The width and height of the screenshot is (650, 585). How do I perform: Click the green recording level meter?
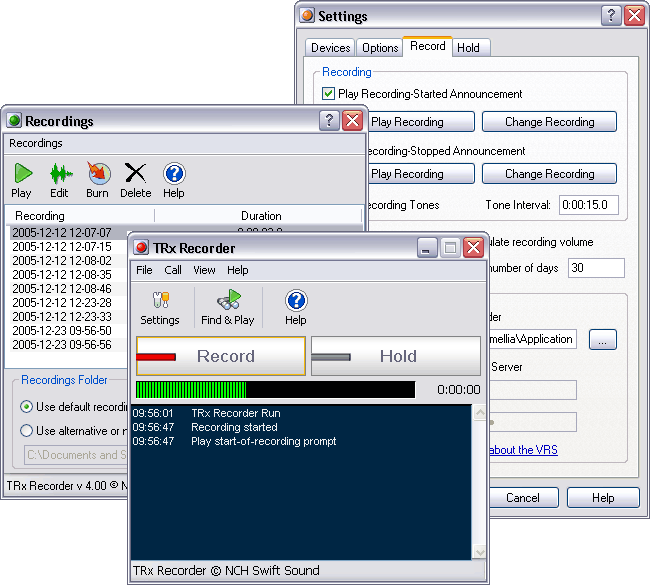tap(276, 390)
